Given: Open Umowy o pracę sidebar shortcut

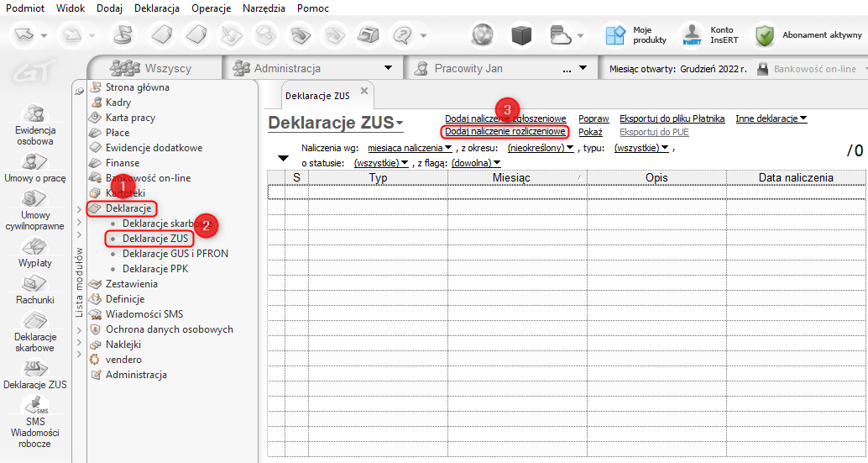Looking at the screenshot, I should pos(35,168).
